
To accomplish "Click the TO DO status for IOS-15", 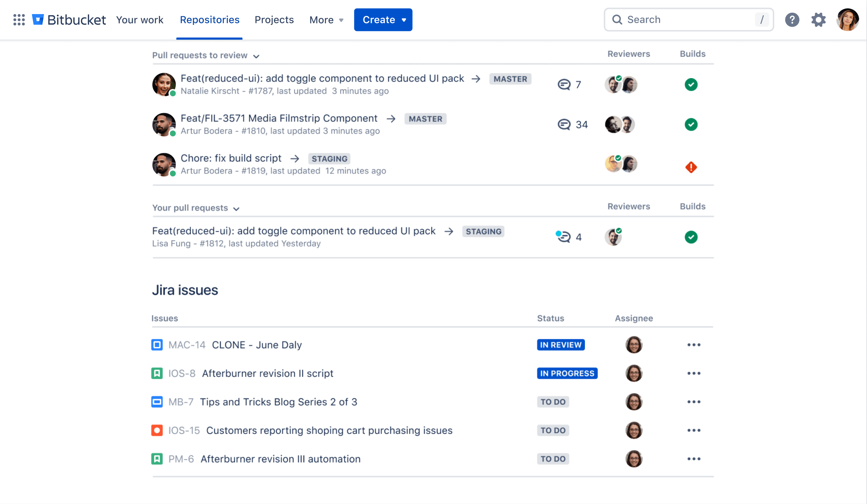I will pyautogui.click(x=553, y=430).
